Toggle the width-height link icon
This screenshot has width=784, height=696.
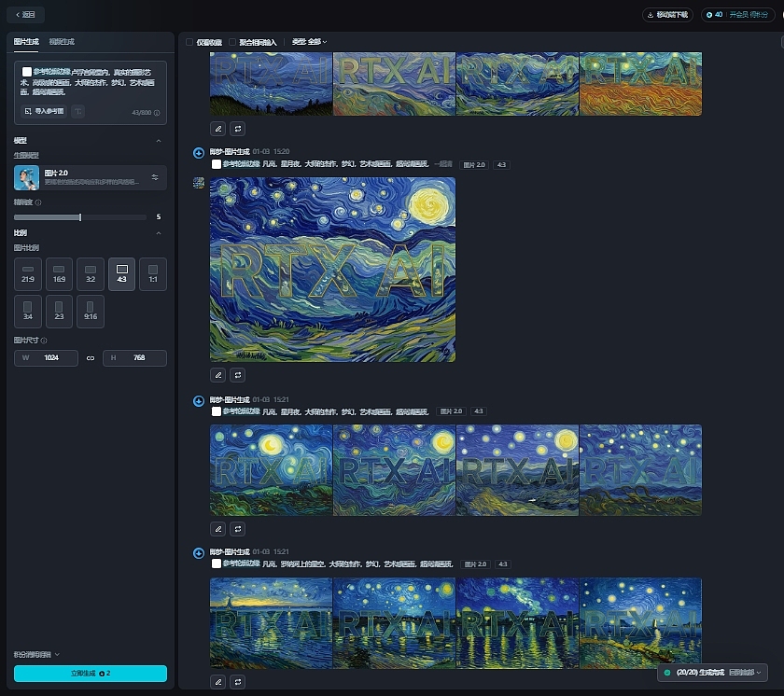click(91, 358)
